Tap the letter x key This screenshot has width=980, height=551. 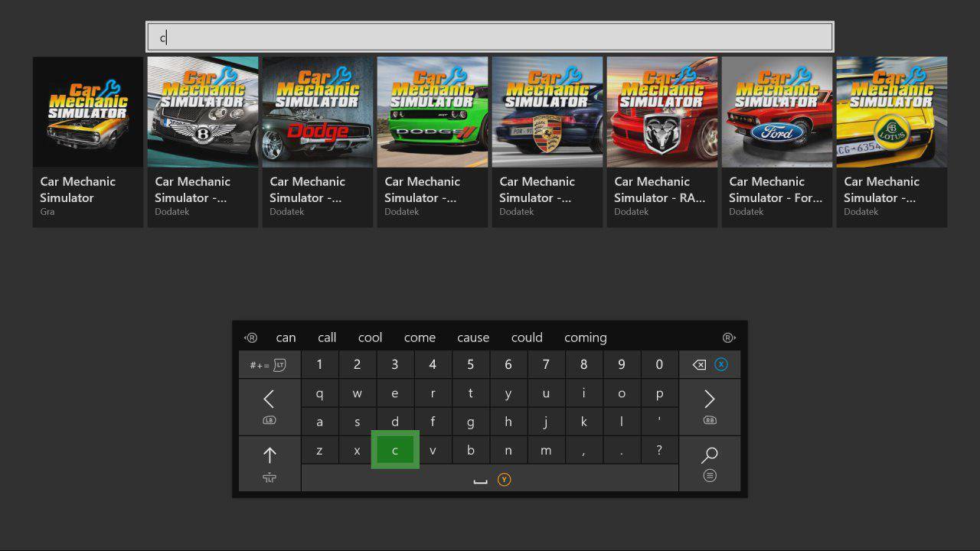point(357,450)
